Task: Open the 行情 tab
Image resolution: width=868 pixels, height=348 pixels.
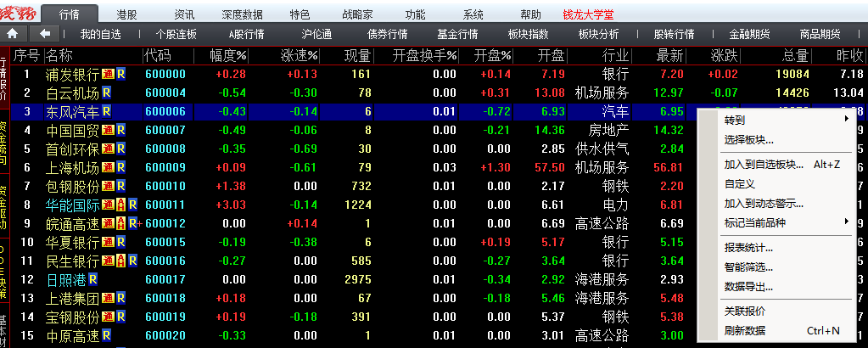Action: 70,14
